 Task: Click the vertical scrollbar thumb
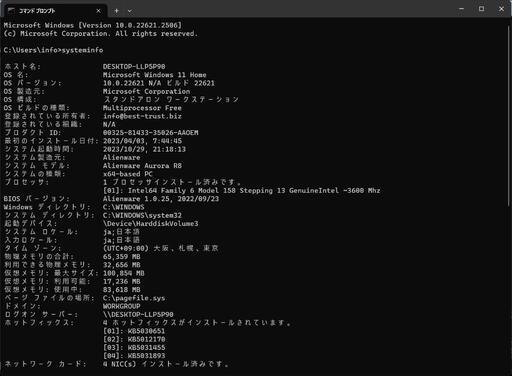pyautogui.click(x=509, y=117)
